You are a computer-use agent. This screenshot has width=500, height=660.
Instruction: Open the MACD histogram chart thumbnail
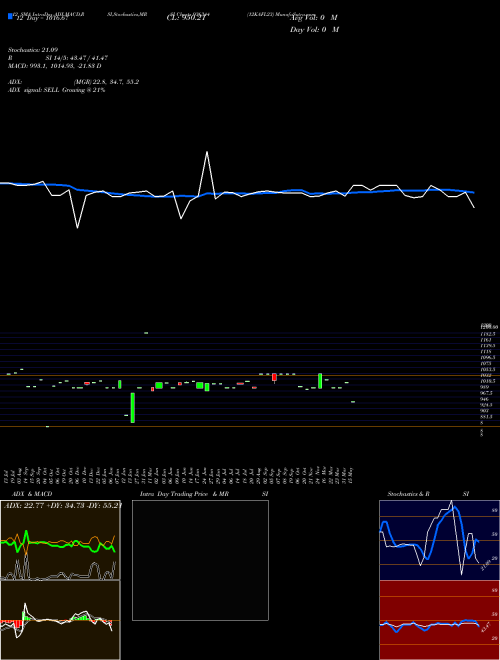[x=60, y=620]
